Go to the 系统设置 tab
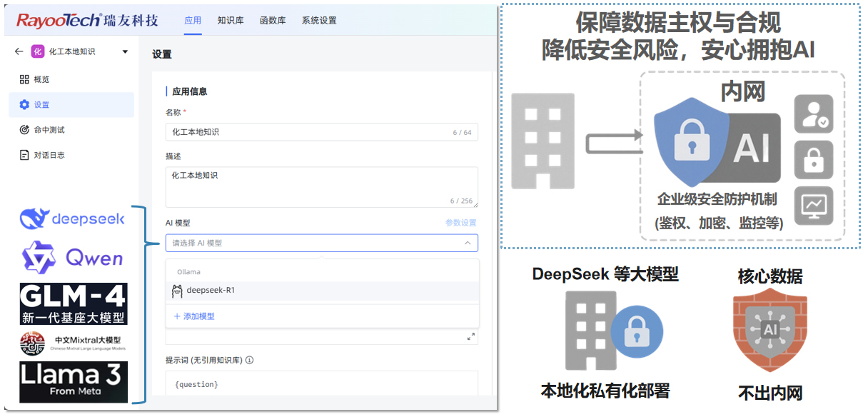The width and height of the screenshot is (868, 417). (318, 21)
